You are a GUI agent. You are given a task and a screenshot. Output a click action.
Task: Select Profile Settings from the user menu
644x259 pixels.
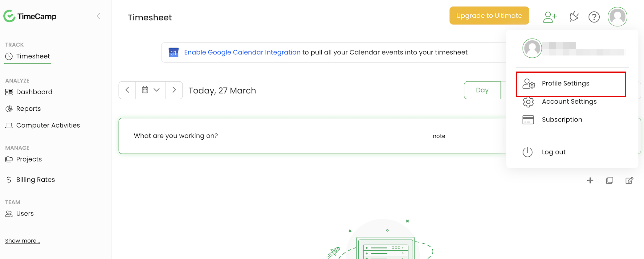(x=565, y=84)
